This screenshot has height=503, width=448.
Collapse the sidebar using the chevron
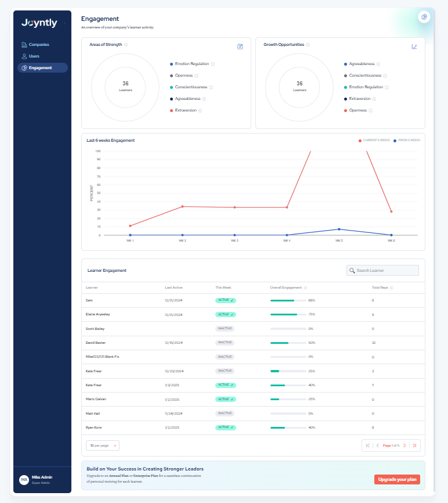(x=64, y=23)
